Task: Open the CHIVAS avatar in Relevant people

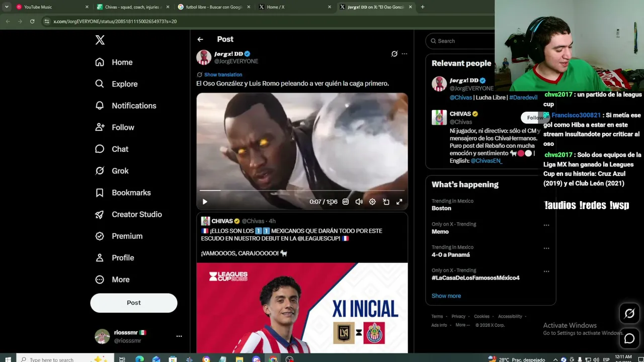Action: coord(439,117)
